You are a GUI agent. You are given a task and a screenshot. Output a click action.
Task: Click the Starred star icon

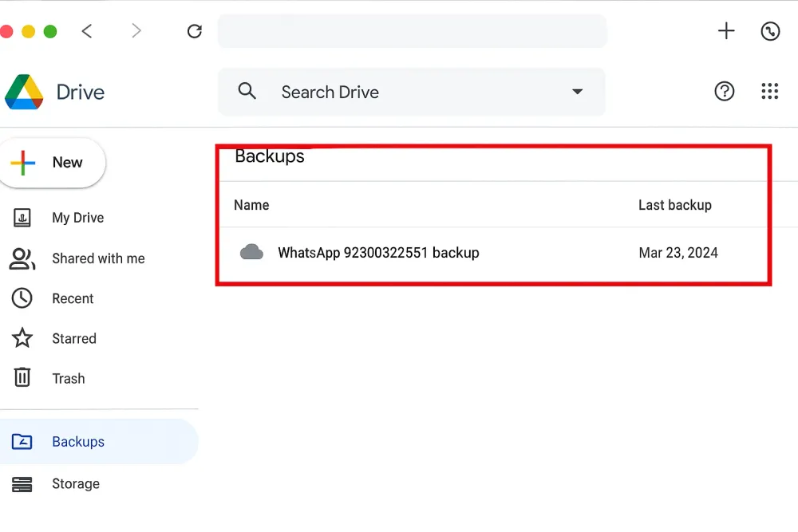[22, 338]
